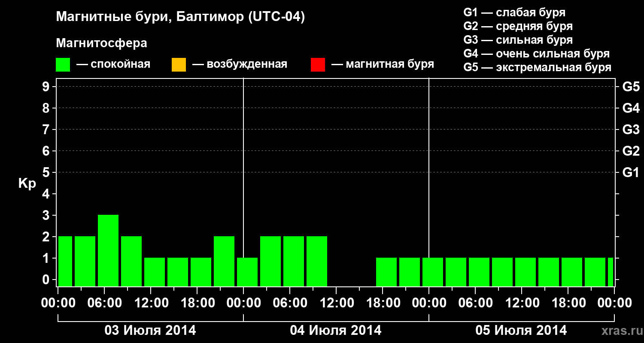The height and width of the screenshot is (343, 644).
Task: Click the G1 label on the right axis
Action: coord(631,172)
